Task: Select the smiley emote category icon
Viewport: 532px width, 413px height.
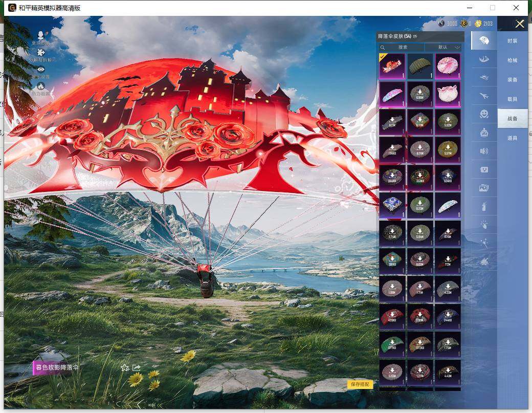Action: pyautogui.click(x=484, y=114)
